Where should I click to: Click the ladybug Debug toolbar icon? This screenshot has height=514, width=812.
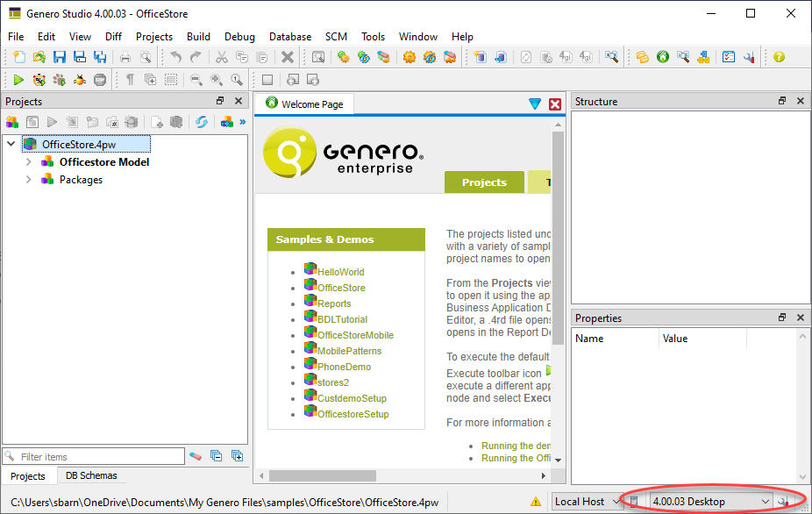[80, 80]
